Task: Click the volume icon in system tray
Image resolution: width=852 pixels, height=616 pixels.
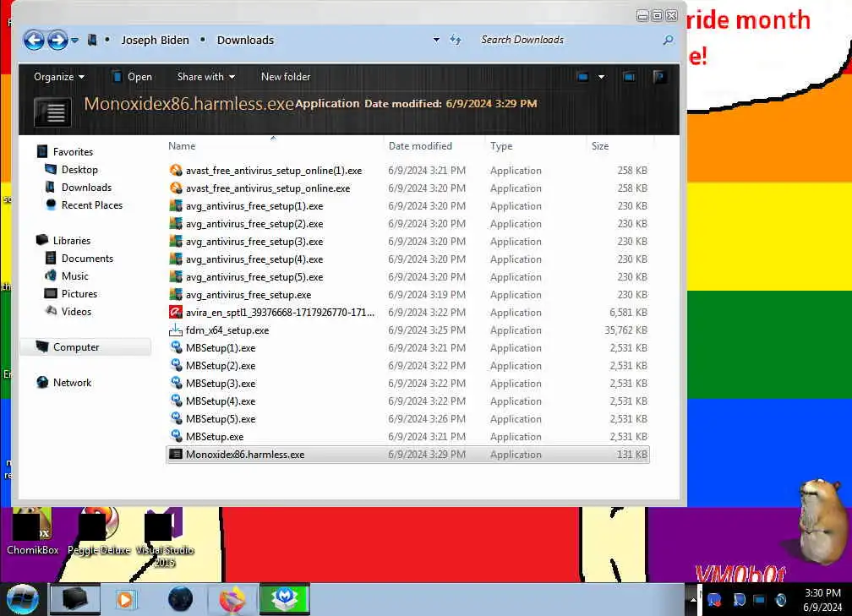Action: click(781, 600)
